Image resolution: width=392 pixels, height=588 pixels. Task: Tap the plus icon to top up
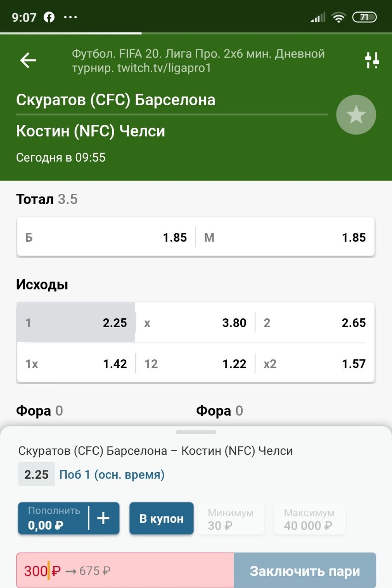[x=104, y=519]
